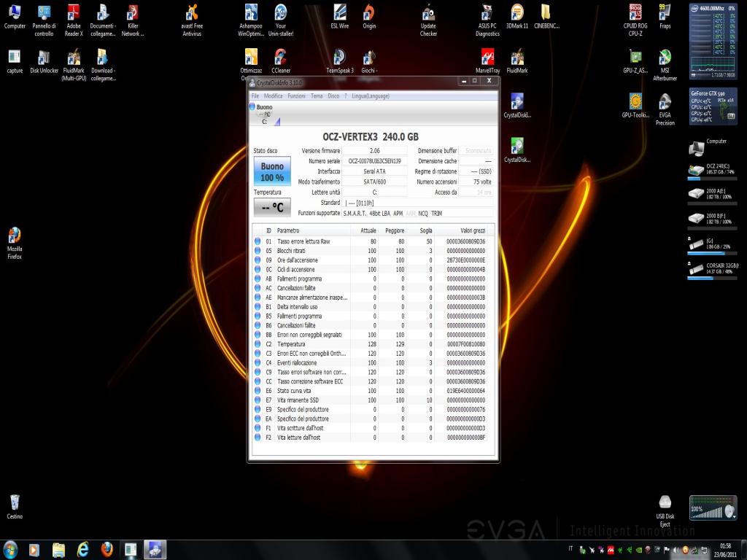Open the Disco menu
This screenshot has width=747, height=560.
(333, 96)
